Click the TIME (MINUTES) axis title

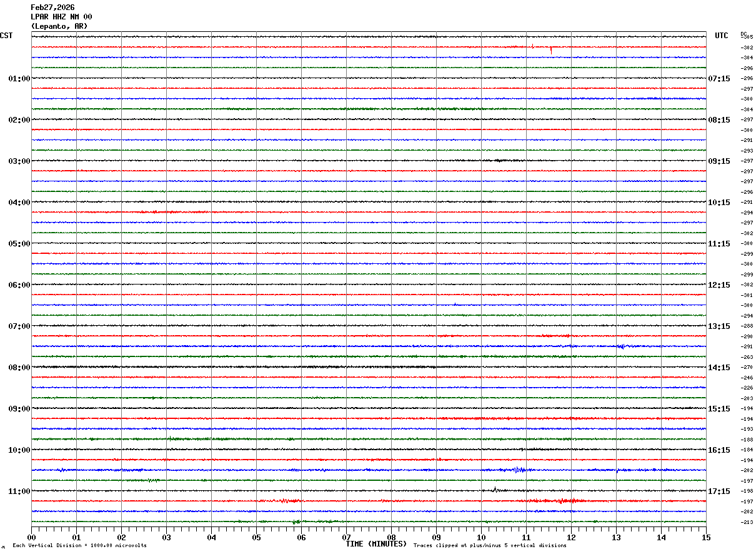(376, 544)
